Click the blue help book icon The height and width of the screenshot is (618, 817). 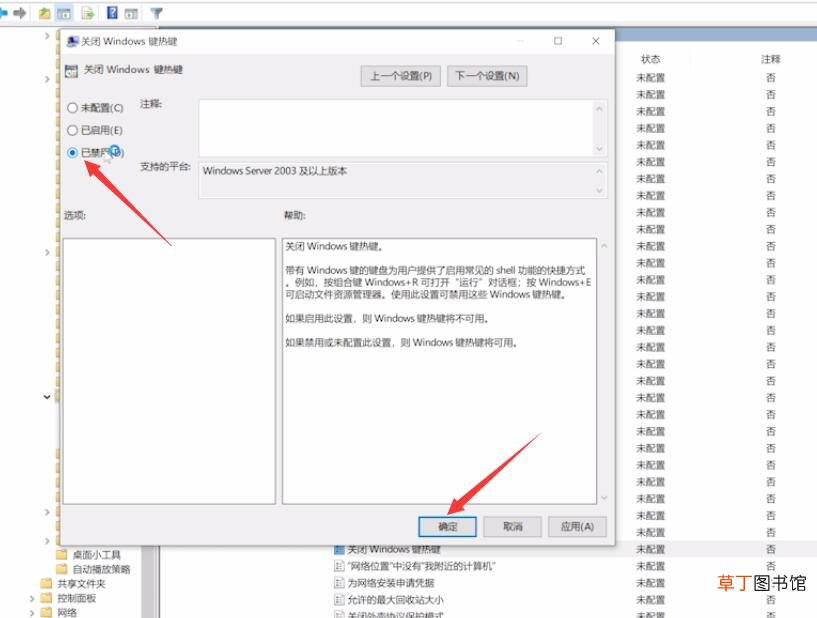tap(112, 13)
